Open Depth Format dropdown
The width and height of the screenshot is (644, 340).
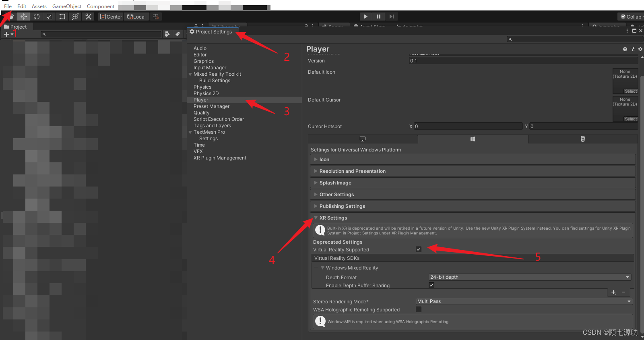[x=530, y=277]
